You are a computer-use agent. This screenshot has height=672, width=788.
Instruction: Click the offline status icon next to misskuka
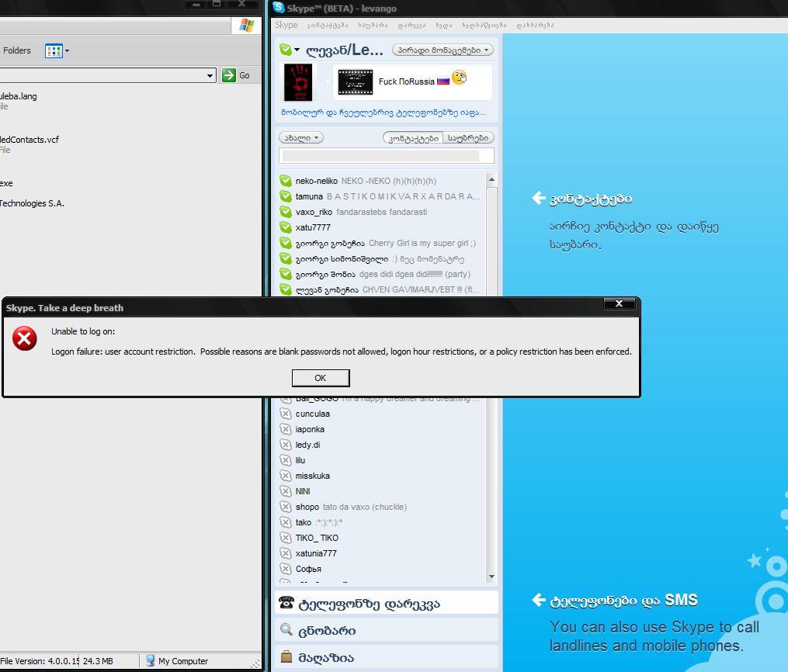[x=286, y=476]
